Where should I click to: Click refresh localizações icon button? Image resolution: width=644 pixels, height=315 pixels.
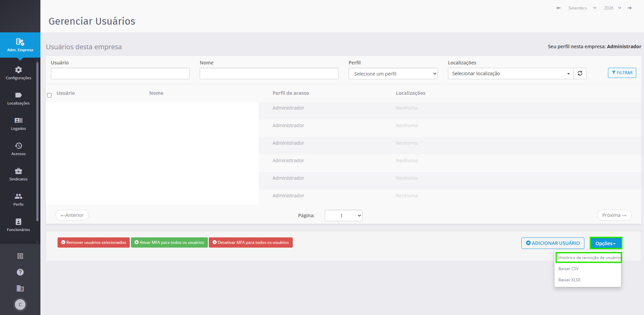(580, 74)
